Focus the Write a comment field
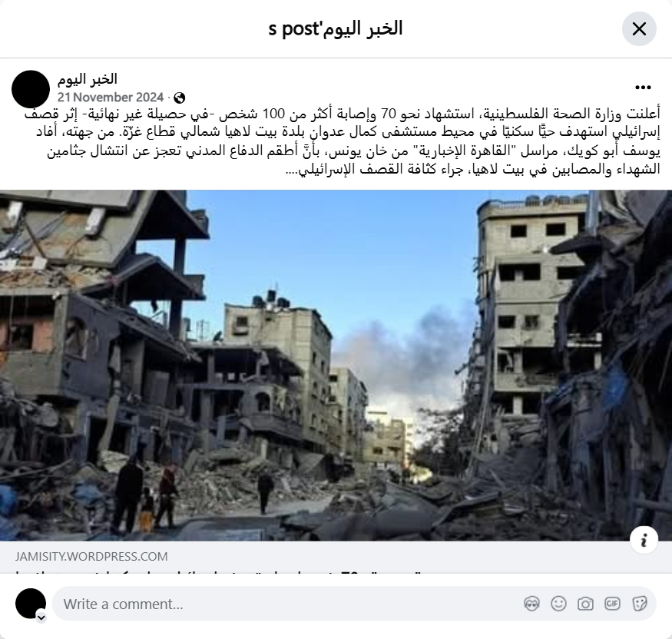 pyautogui.click(x=291, y=604)
